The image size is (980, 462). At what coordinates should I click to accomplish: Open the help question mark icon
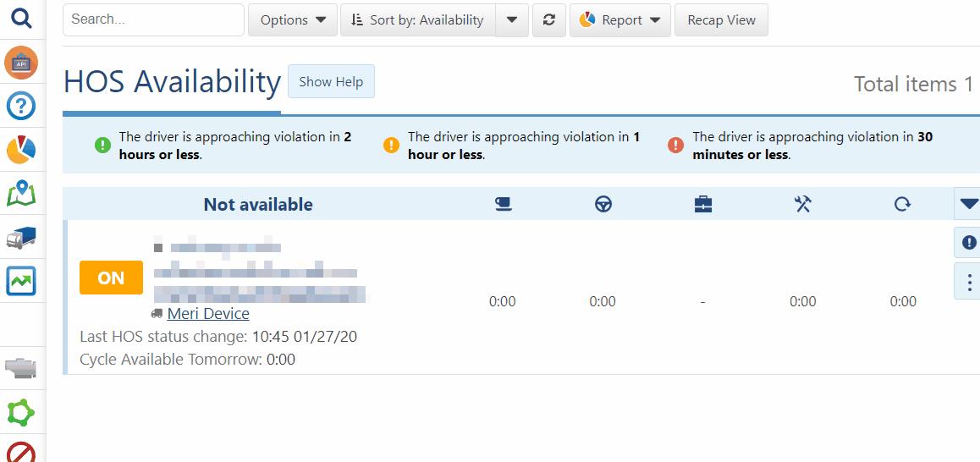(21, 107)
